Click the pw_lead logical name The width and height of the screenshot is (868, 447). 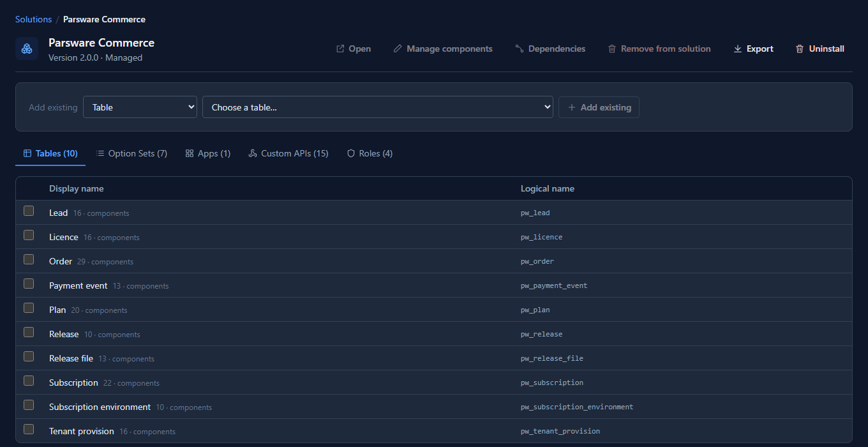click(x=535, y=213)
